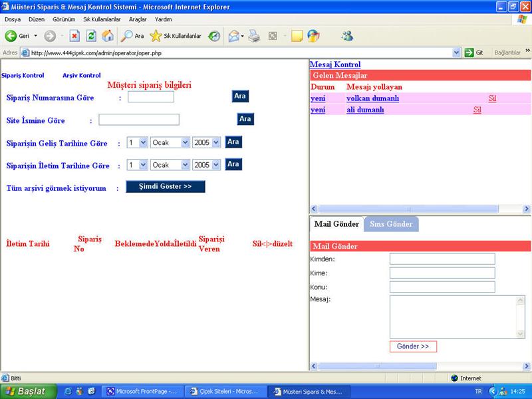Click Ara button for Siparişin Geliş Tarihine
Screen dimensions: 532x399
point(233,142)
